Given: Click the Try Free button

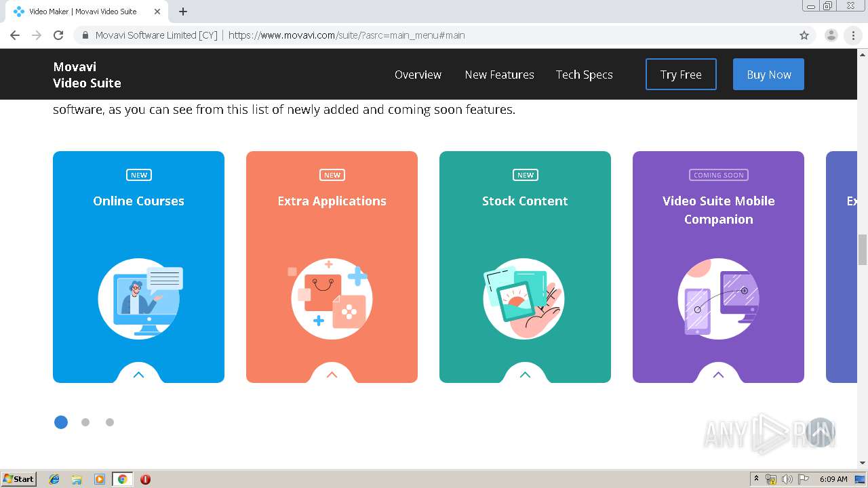Looking at the screenshot, I should [x=681, y=75].
